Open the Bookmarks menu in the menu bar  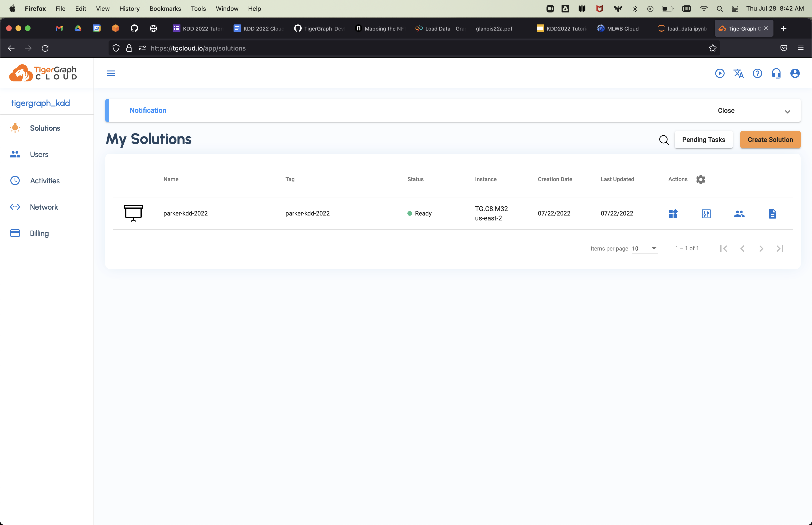point(165,8)
